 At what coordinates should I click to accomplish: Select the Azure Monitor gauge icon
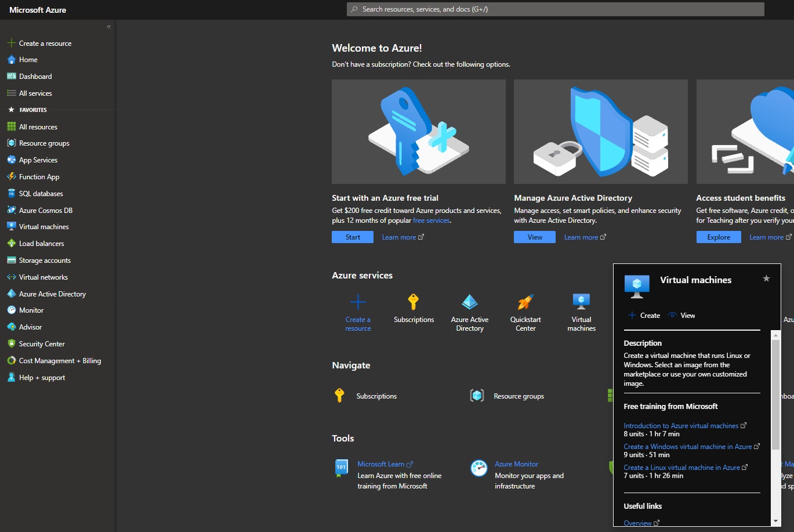[x=479, y=468]
